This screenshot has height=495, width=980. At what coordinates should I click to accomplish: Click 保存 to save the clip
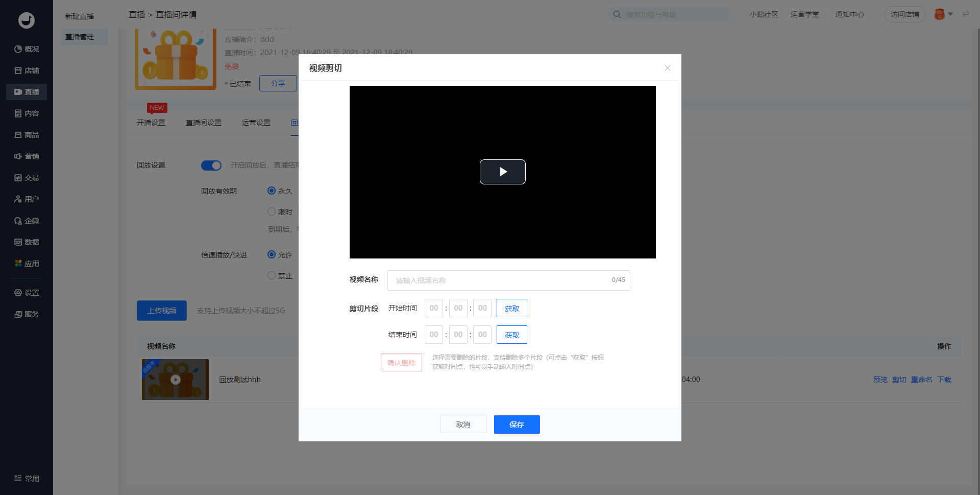tap(517, 425)
